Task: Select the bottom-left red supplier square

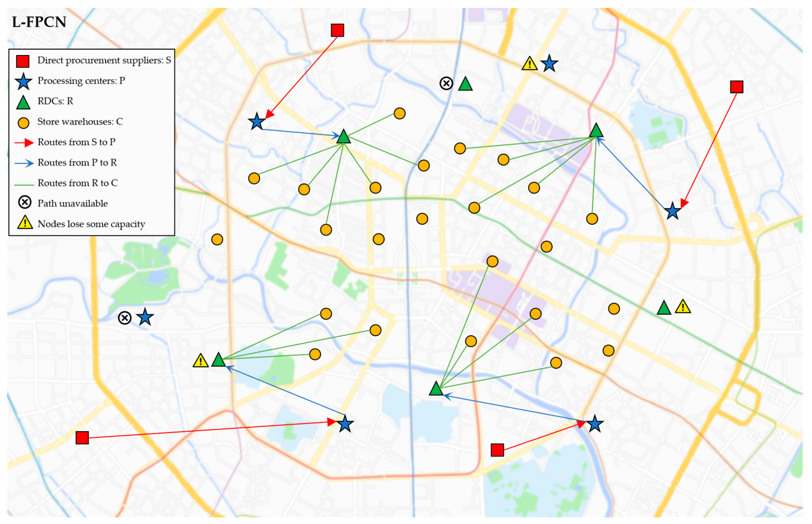Action: point(82,438)
